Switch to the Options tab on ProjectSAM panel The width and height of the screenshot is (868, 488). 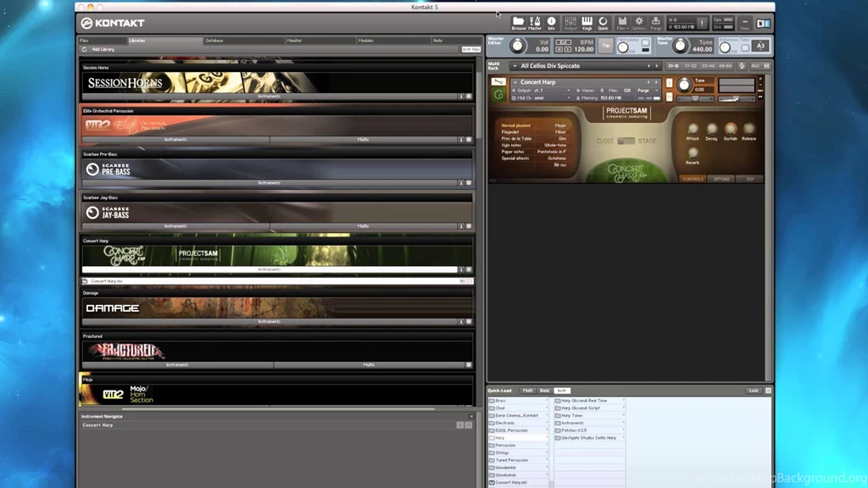[721, 179]
